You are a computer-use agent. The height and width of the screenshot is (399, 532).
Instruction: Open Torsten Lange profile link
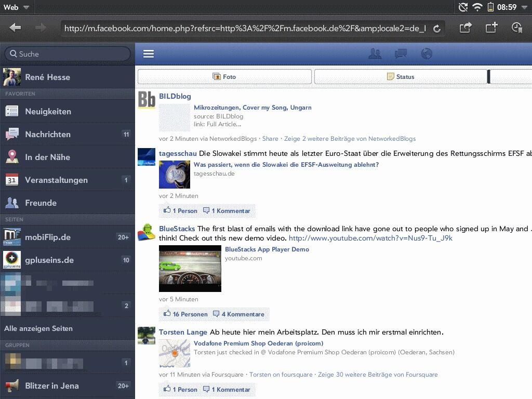(183, 332)
